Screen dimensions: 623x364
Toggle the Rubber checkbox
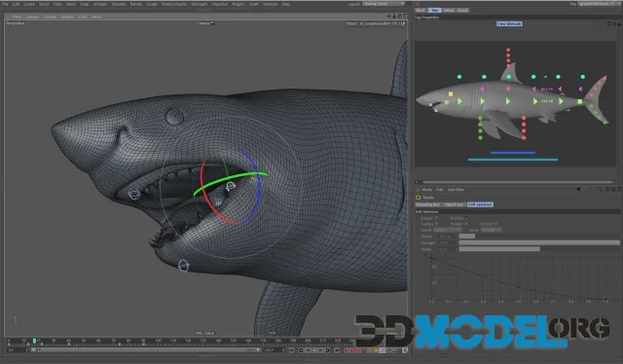click(x=466, y=224)
